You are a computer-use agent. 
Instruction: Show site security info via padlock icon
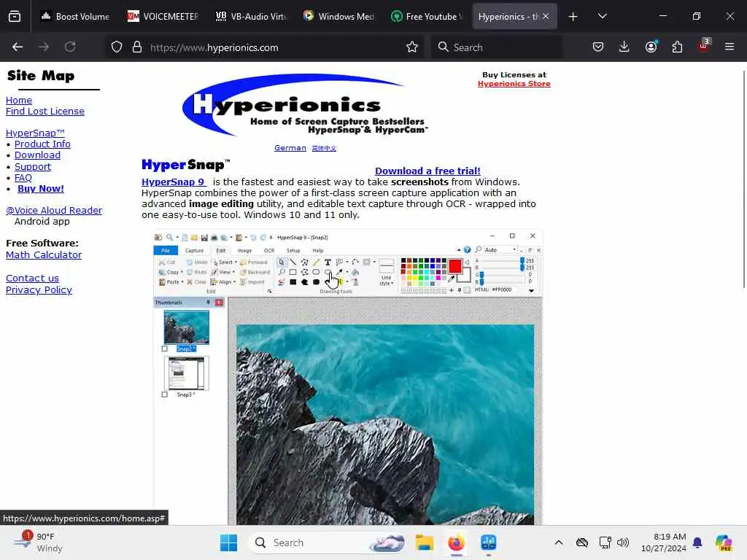tap(137, 47)
